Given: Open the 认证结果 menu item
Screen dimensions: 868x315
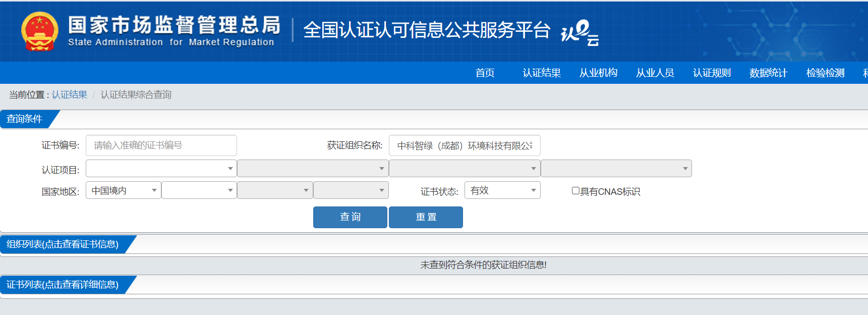Looking at the screenshot, I should pos(542,73).
